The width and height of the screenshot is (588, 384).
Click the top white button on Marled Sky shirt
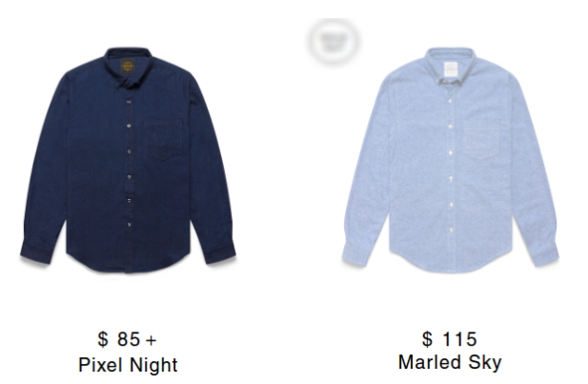pyautogui.click(x=450, y=100)
